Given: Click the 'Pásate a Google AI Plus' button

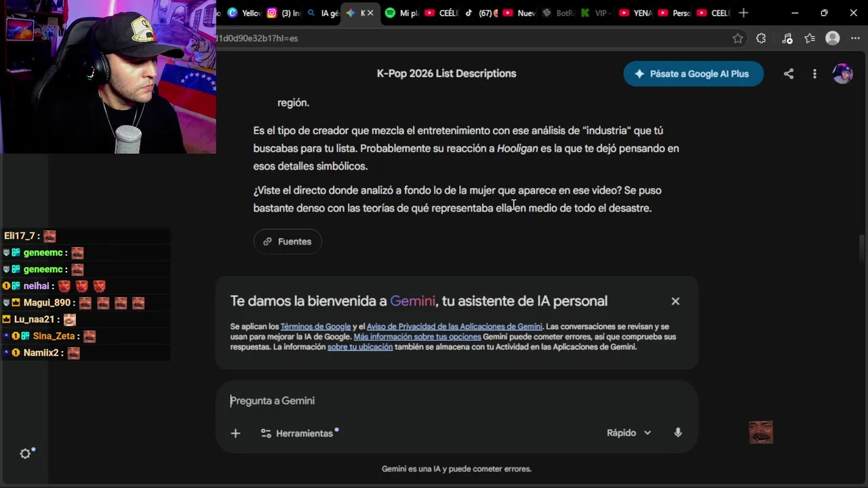Looking at the screenshot, I should 693,74.
